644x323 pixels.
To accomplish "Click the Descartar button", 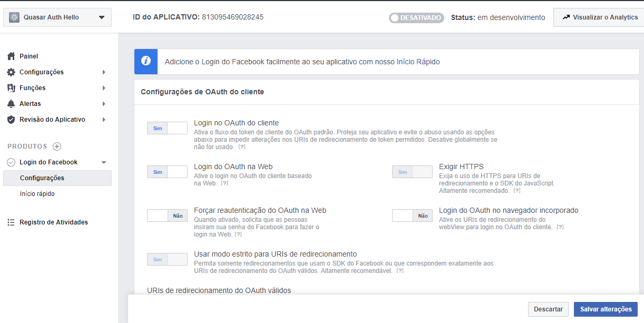I will click(548, 309).
